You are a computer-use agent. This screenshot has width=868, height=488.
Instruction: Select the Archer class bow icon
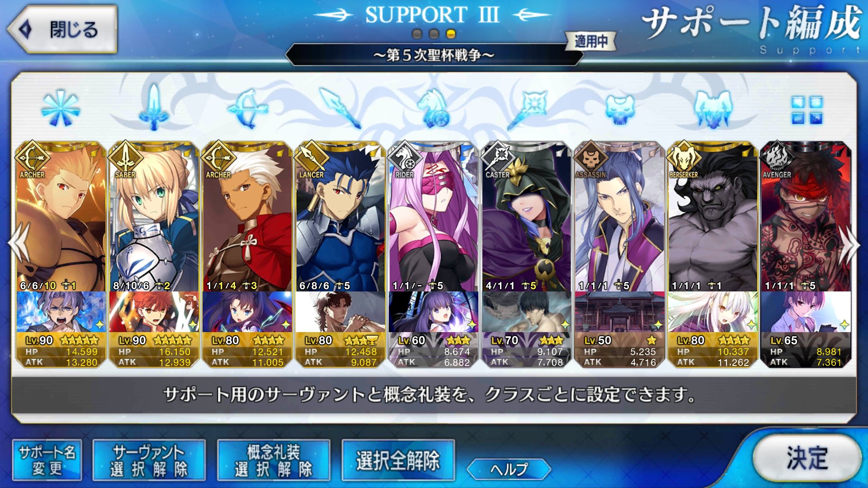pyautogui.click(x=247, y=108)
